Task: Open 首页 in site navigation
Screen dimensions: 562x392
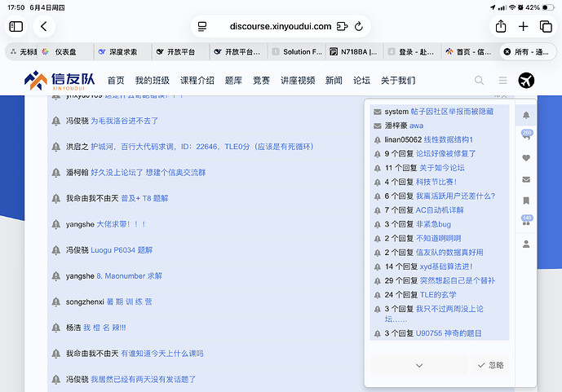Action: coord(116,81)
